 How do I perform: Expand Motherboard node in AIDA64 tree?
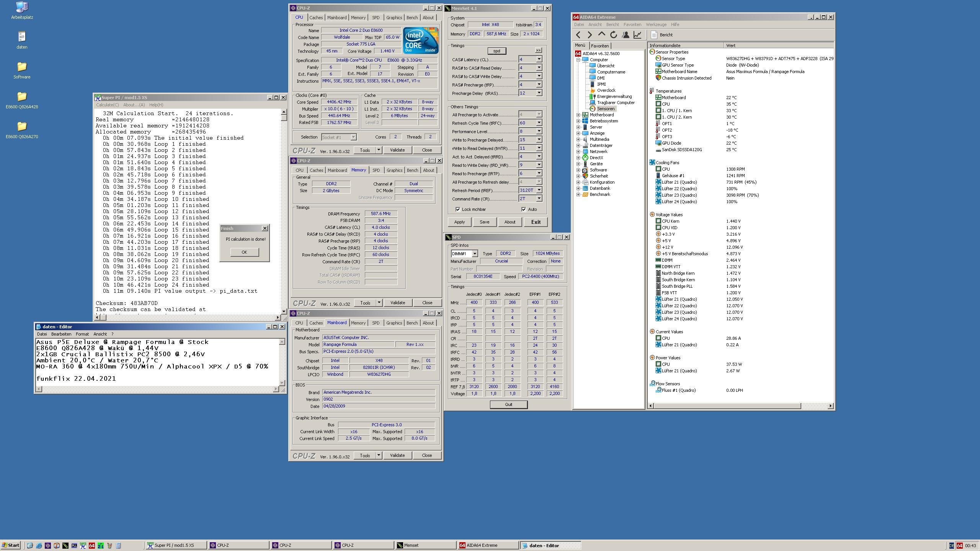pyautogui.click(x=578, y=115)
